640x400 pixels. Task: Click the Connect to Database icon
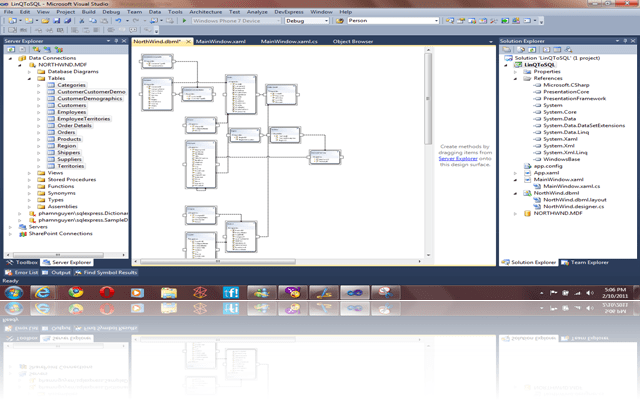[x=36, y=49]
